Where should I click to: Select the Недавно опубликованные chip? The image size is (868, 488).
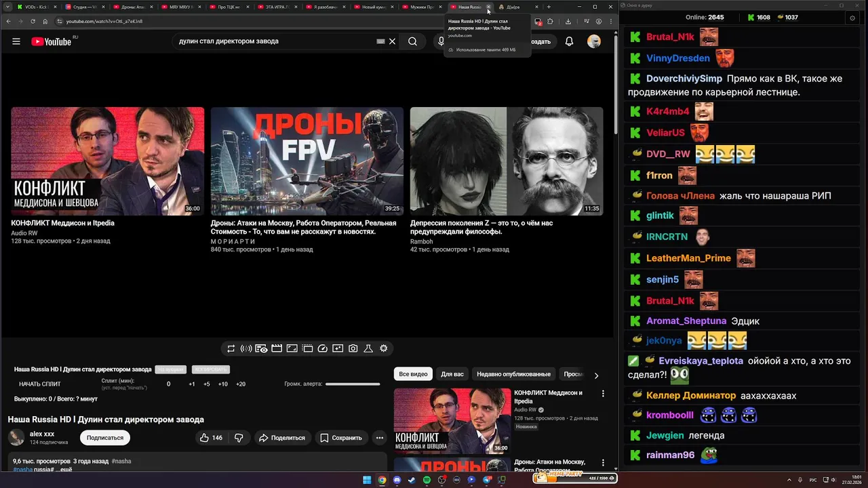[513, 374]
